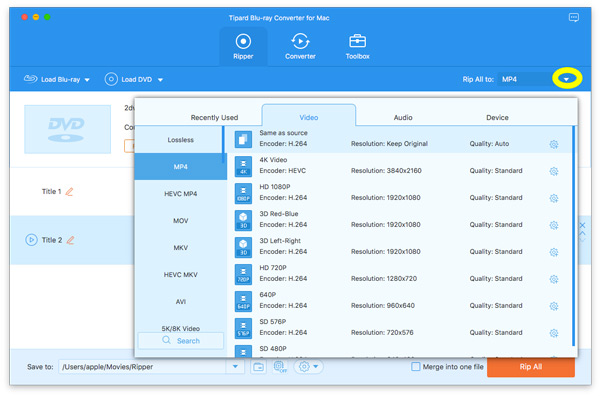This screenshot has width=600, height=396.
Task: Toggle the hardware acceleration OFF icon
Action: point(280,367)
